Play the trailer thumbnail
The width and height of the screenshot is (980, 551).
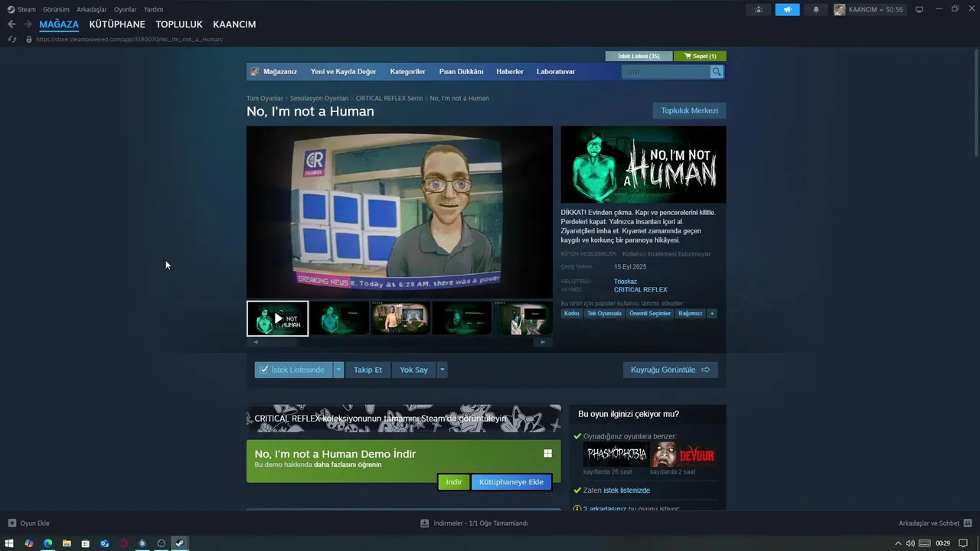coord(277,318)
